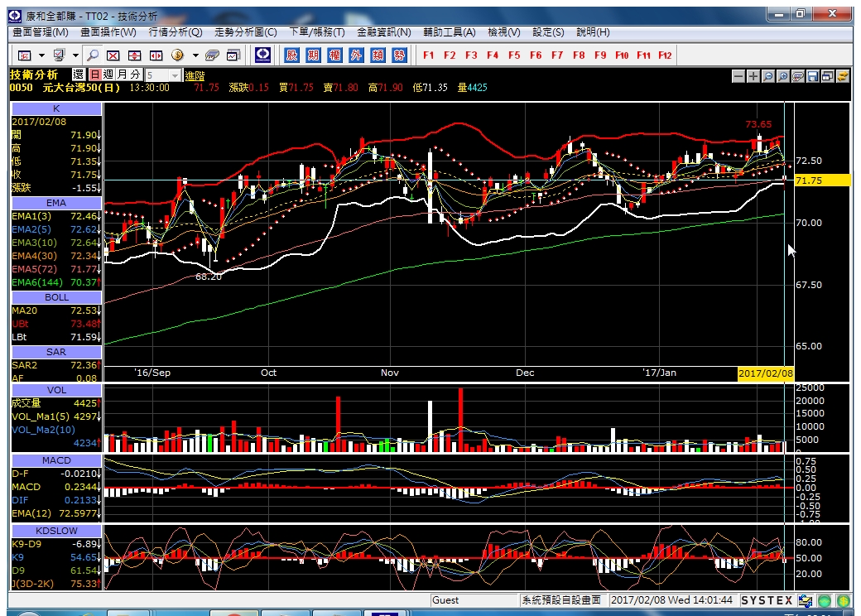Switch chart period to 月 (monthly)

[122, 75]
